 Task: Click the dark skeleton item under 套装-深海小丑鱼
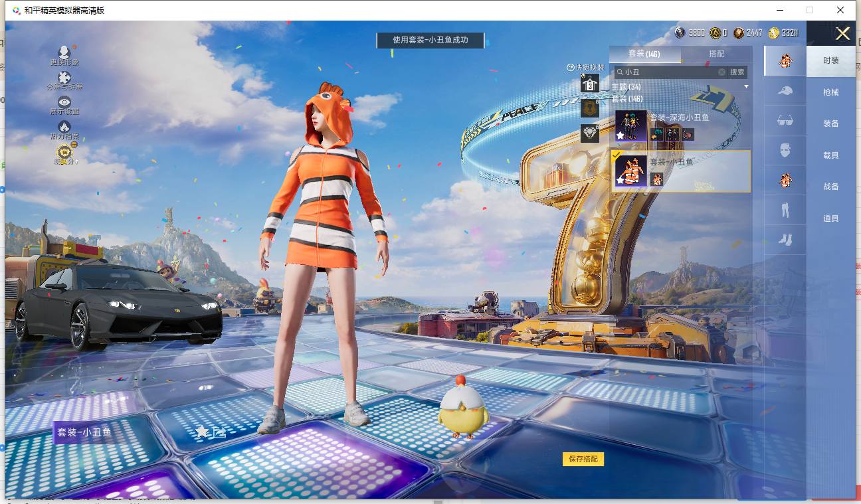click(672, 134)
